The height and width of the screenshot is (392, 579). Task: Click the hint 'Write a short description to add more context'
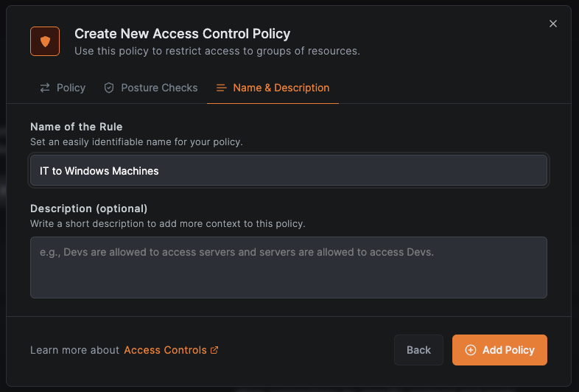pyautogui.click(x=134, y=223)
